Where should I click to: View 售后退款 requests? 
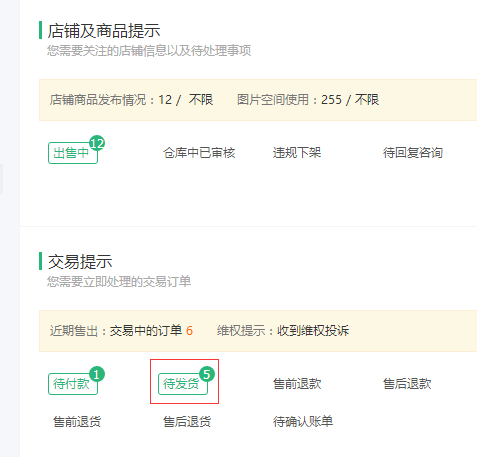click(x=407, y=384)
